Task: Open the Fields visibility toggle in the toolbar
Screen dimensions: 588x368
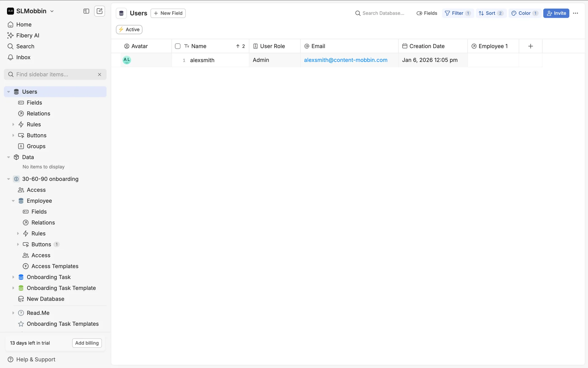Action: (x=427, y=13)
